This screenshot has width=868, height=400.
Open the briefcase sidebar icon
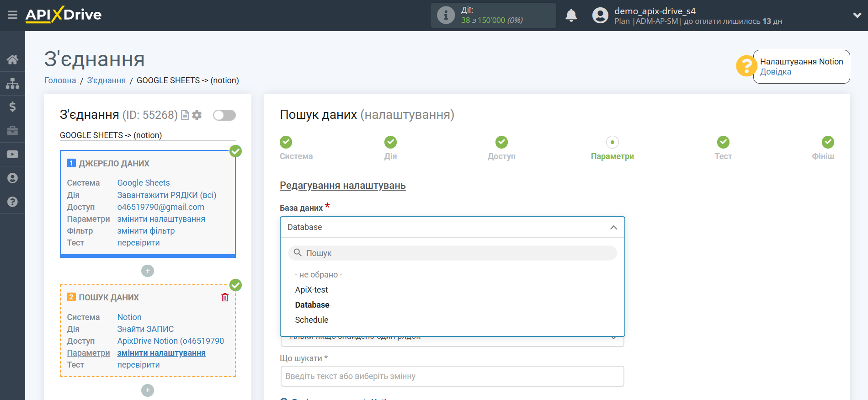(12, 131)
